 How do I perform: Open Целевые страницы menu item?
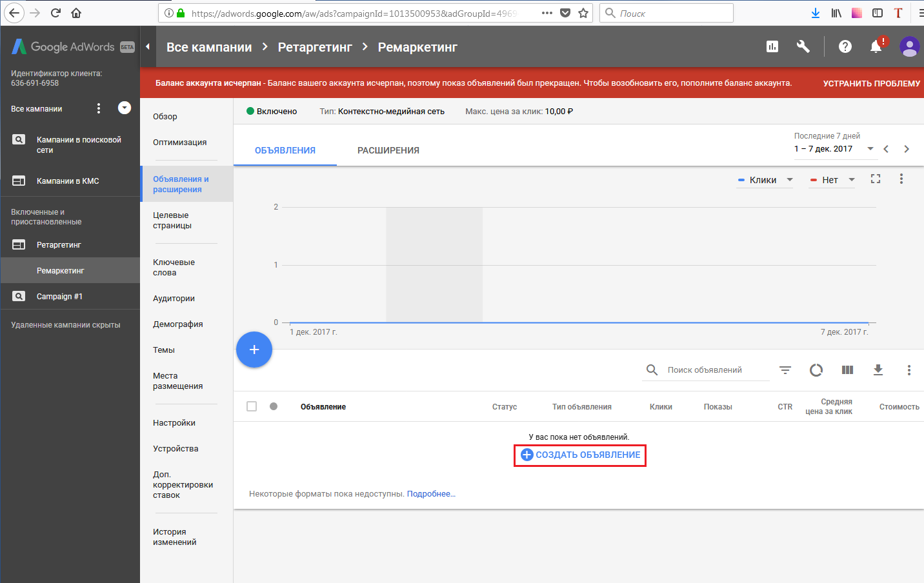point(172,221)
